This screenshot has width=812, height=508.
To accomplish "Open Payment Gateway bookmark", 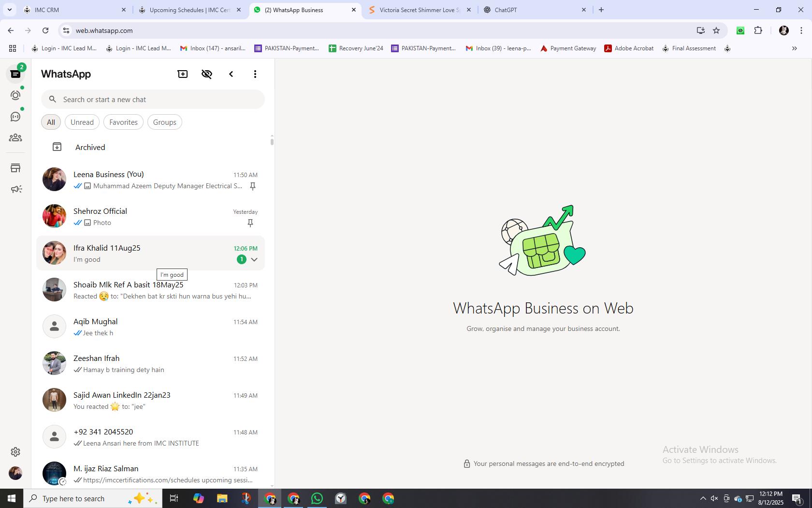I will coord(568,48).
